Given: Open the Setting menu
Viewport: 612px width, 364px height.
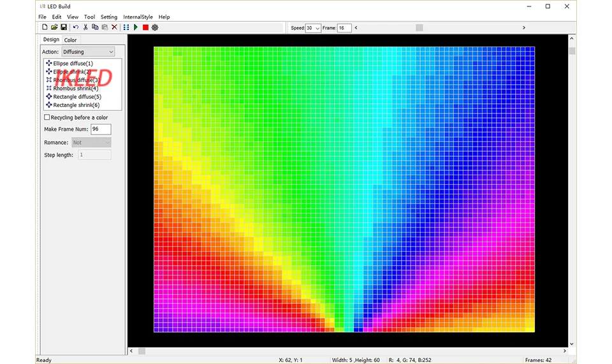Looking at the screenshot, I should pyautogui.click(x=109, y=17).
